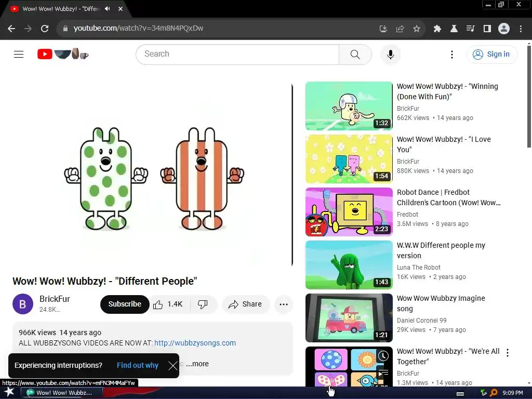
Task: Open YouTube settings three-dot menu
Action: (451, 55)
